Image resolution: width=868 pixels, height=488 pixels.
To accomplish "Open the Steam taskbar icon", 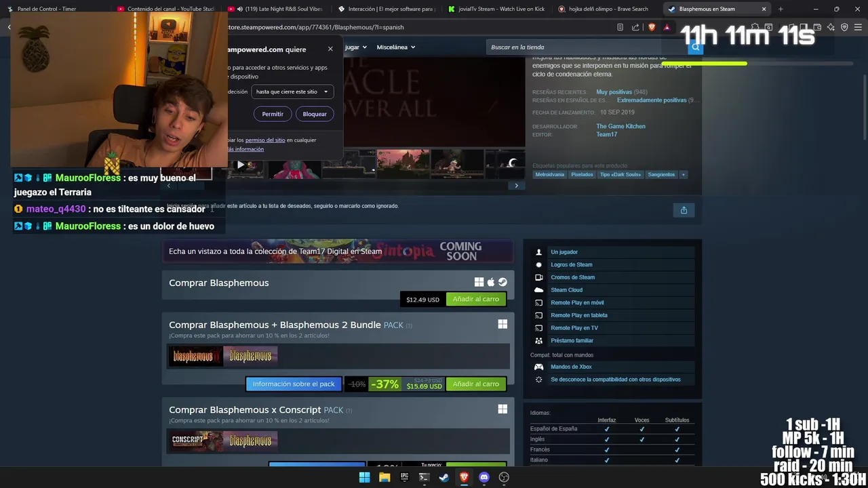I will click(x=444, y=477).
